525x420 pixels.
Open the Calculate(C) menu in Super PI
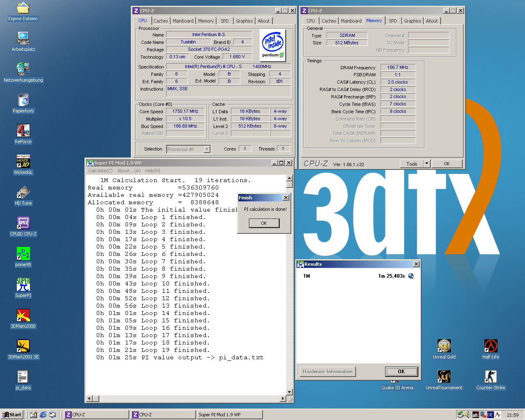click(100, 171)
